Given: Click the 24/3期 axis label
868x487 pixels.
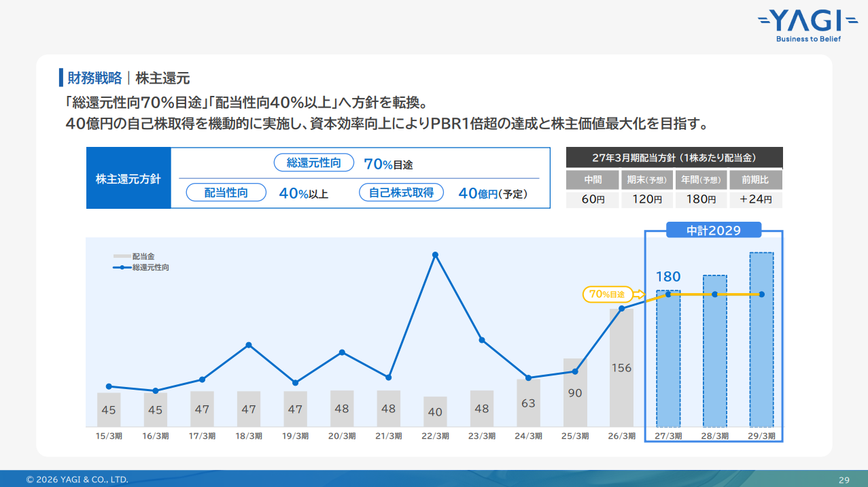Looking at the screenshot, I should pyautogui.click(x=528, y=437).
